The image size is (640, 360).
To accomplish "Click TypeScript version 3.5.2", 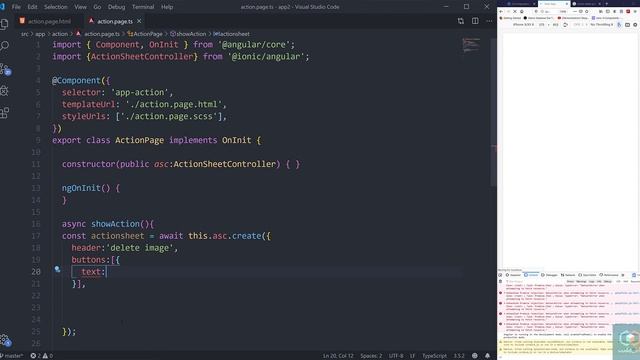I will point(459,356).
